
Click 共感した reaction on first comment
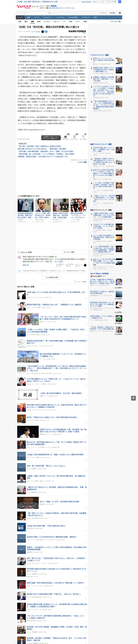tap(60, 265)
